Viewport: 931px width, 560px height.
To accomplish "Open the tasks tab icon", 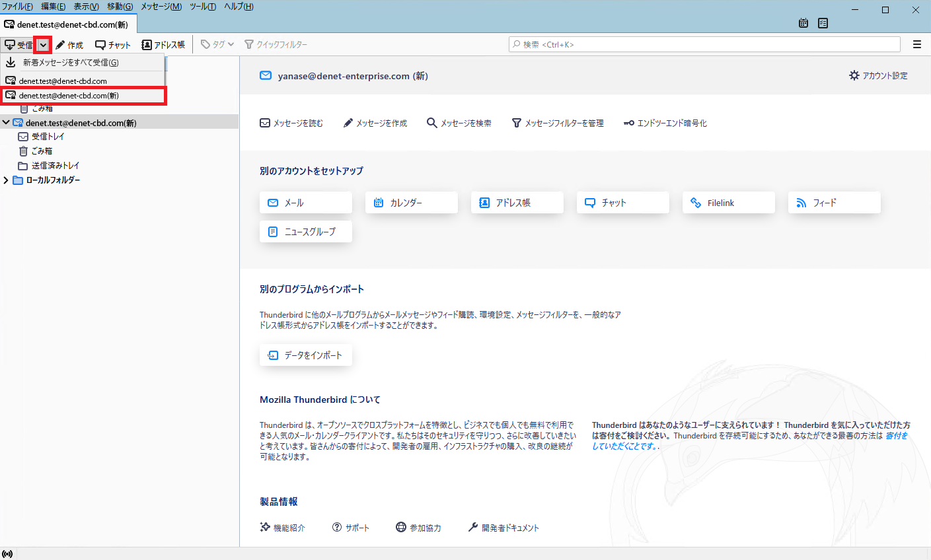I will click(x=823, y=23).
